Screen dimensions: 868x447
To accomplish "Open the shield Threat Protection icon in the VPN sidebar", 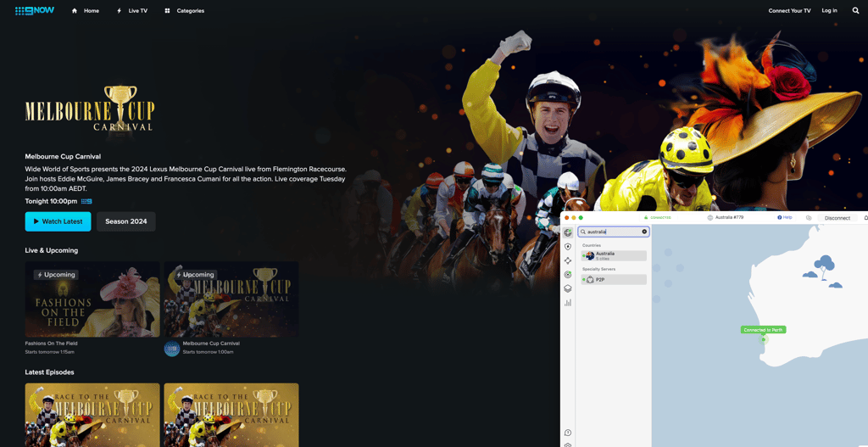I will click(x=567, y=247).
